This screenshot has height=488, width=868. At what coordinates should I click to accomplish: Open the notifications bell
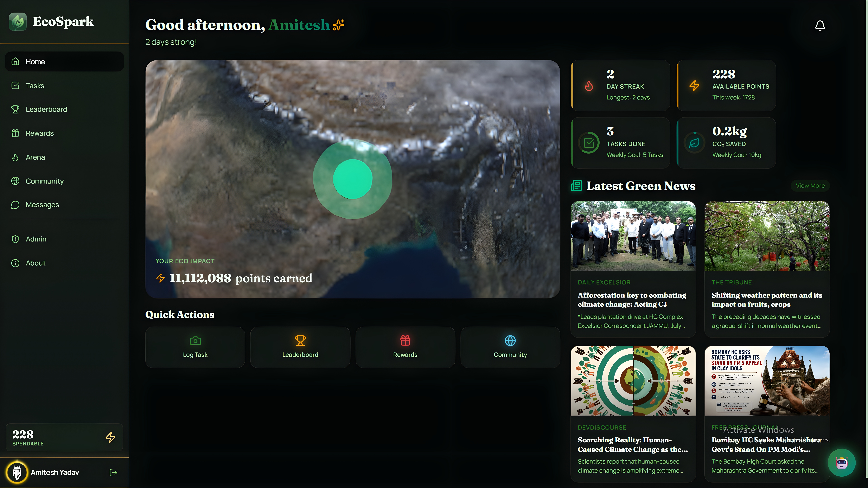coord(820,26)
